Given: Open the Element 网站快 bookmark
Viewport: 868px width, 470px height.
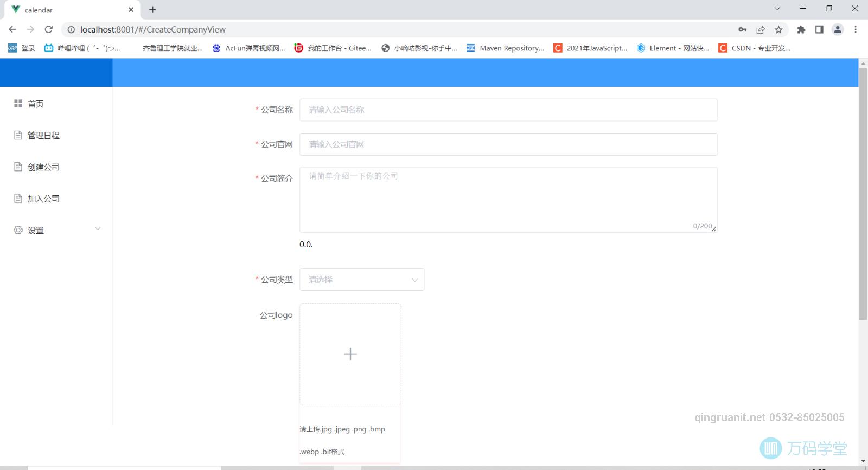Looking at the screenshot, I should point(673,48).
